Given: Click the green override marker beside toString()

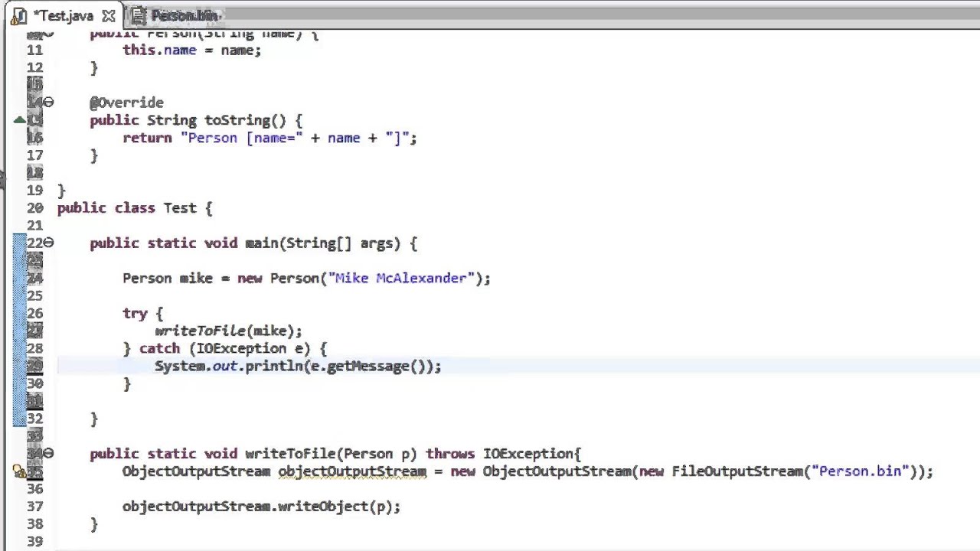Looking at the screenshot, I should click(18, 120).
